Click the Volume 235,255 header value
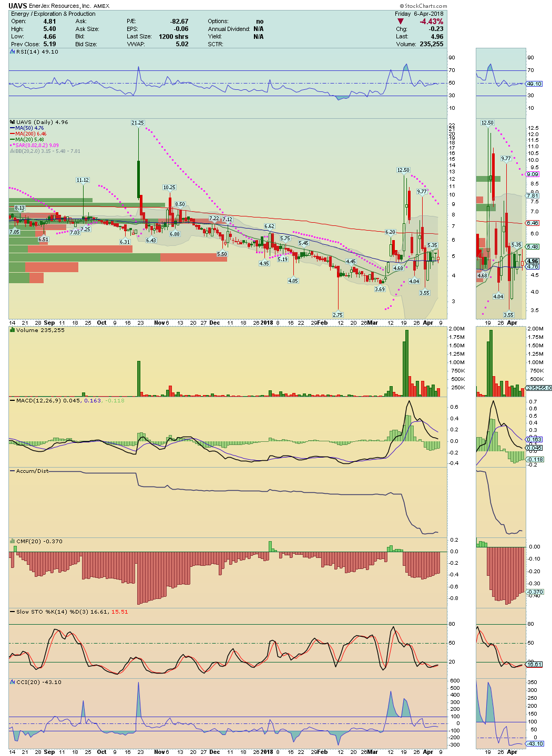The height and width of the screenshot is (756, 552). coord(431,44)
